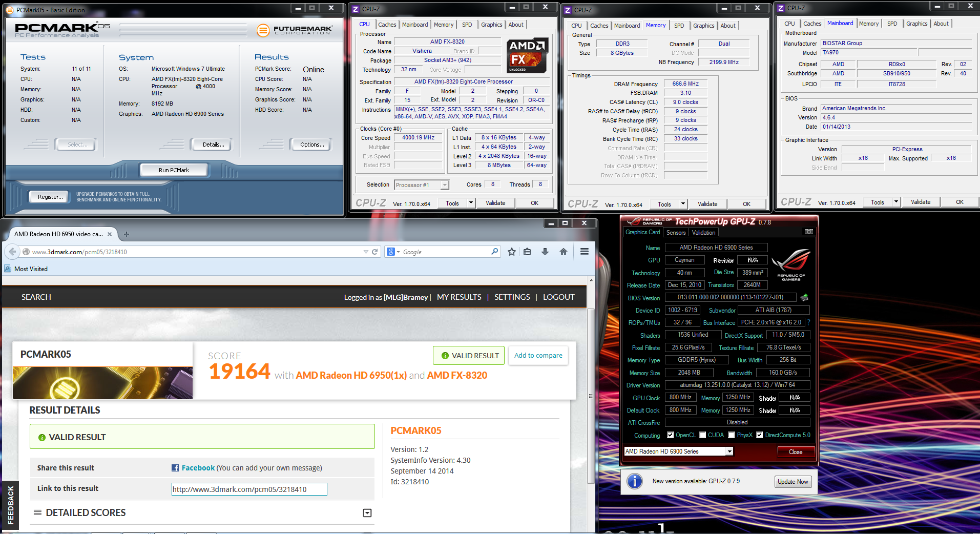
Task: Toggle OpenCL checkbox in GPU-Z
Action: [670, 435]
